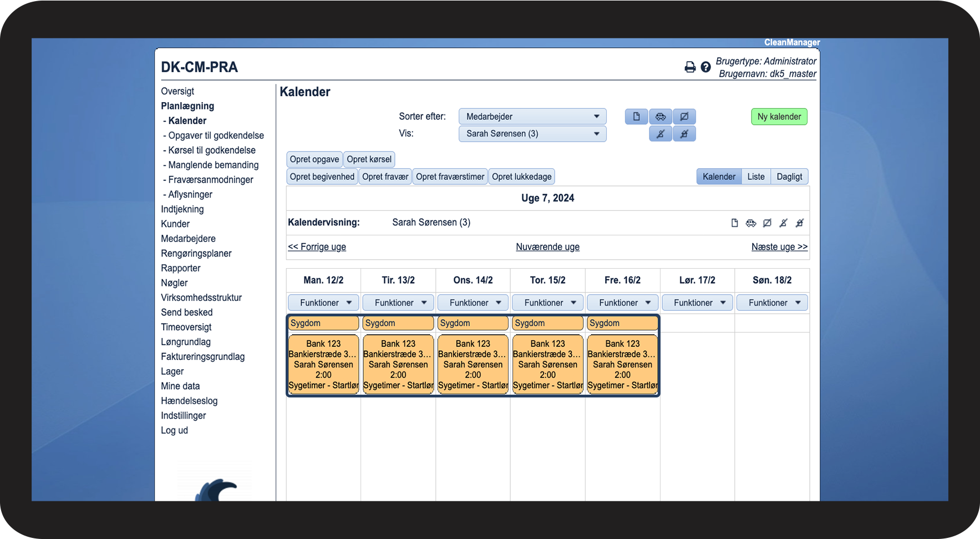Open Medarbejdere in the left sidebar
Viewport: 980px width, 539px height.
[188, 239]
